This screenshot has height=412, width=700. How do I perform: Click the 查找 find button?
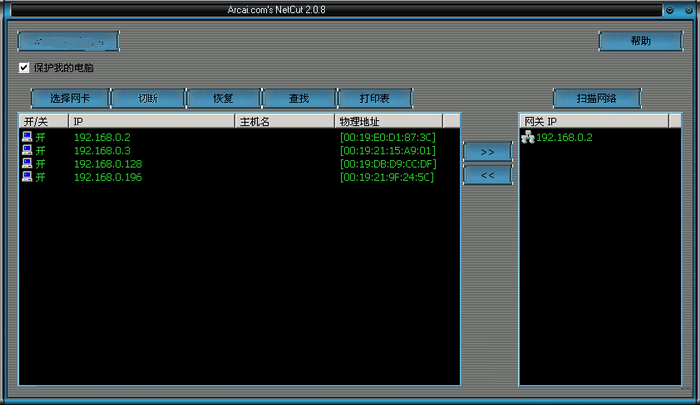pyautogui.click(x=298, y=99)
